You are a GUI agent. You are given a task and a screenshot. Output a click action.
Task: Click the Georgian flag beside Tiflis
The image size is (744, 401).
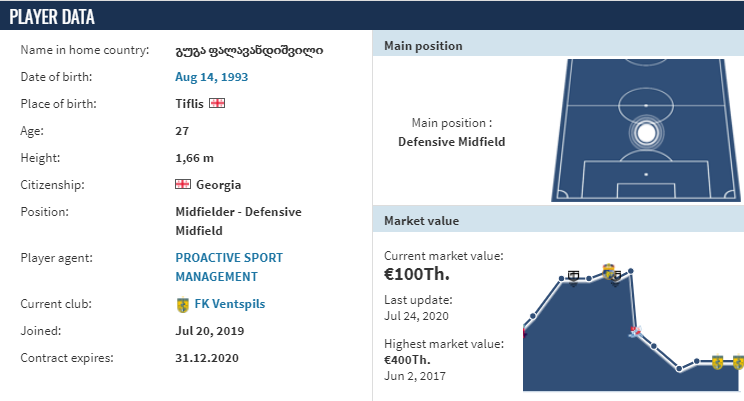coord(217,103)
